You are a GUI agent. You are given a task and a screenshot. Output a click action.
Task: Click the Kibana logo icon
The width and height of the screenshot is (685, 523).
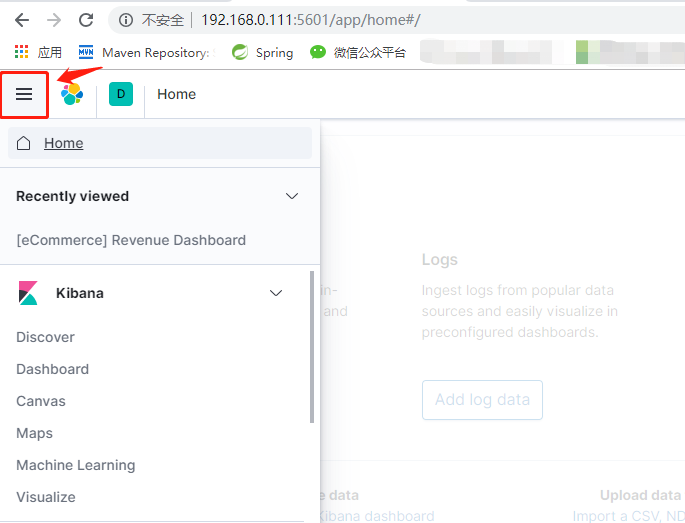coord(28,293)
